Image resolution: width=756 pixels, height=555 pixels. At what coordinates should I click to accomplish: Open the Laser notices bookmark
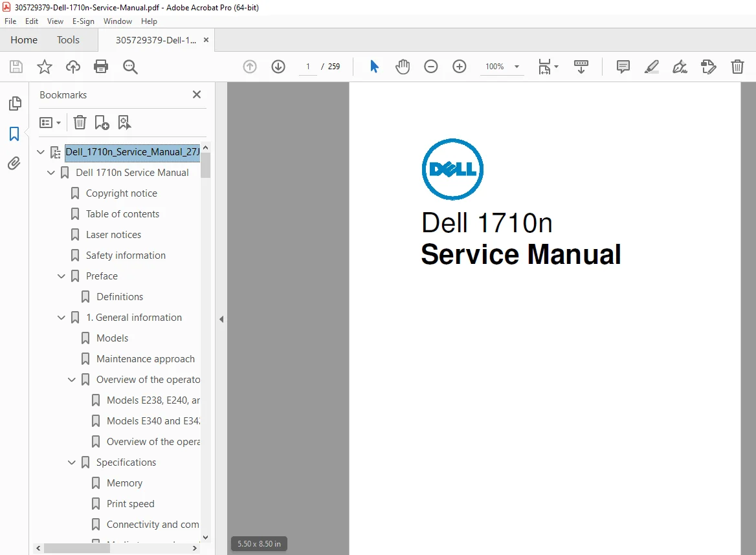click(113, 235)
